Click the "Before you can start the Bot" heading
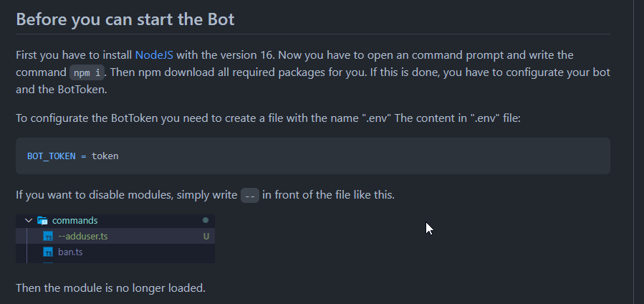This screenshot has height=304, width=644. pos(125,19)
